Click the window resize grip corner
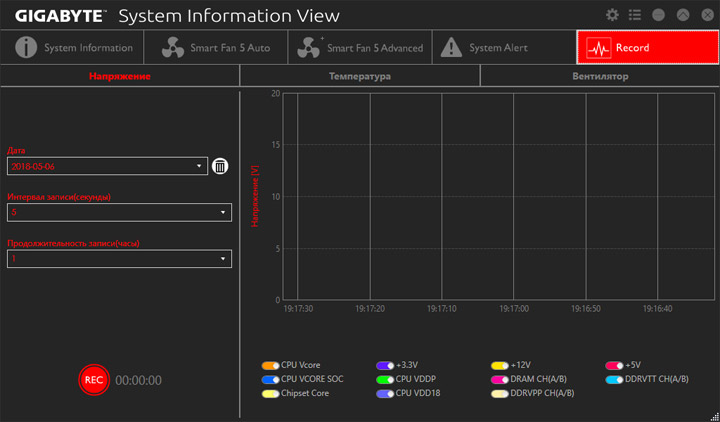 pos(714,416)
